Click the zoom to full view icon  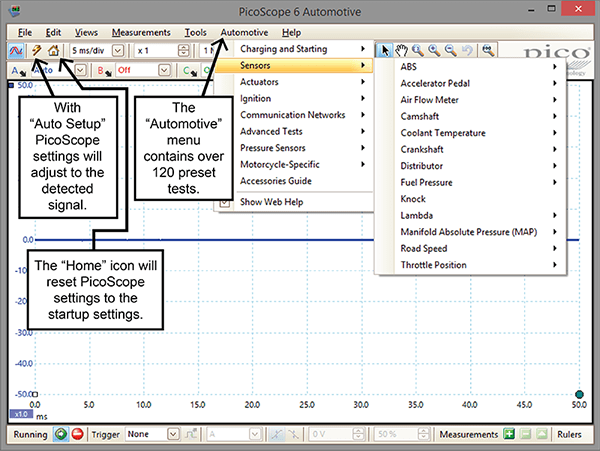488,50
